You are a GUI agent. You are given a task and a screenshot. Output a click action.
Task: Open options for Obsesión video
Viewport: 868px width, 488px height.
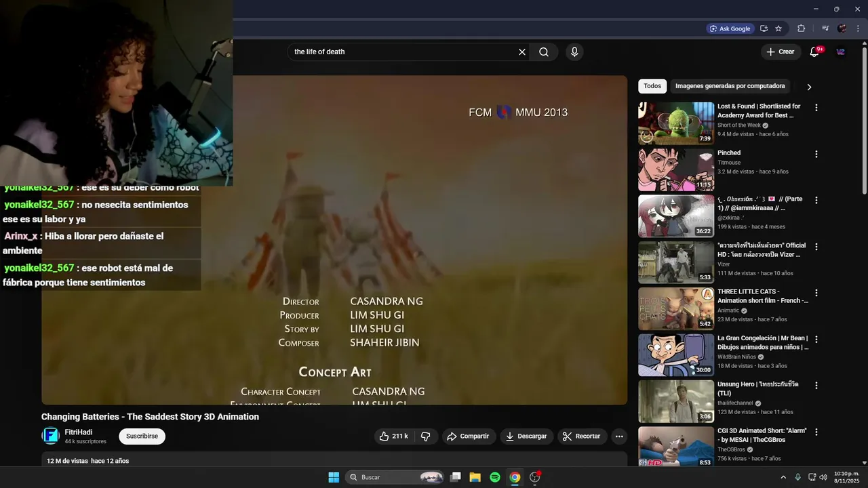[x=816, y=201]
